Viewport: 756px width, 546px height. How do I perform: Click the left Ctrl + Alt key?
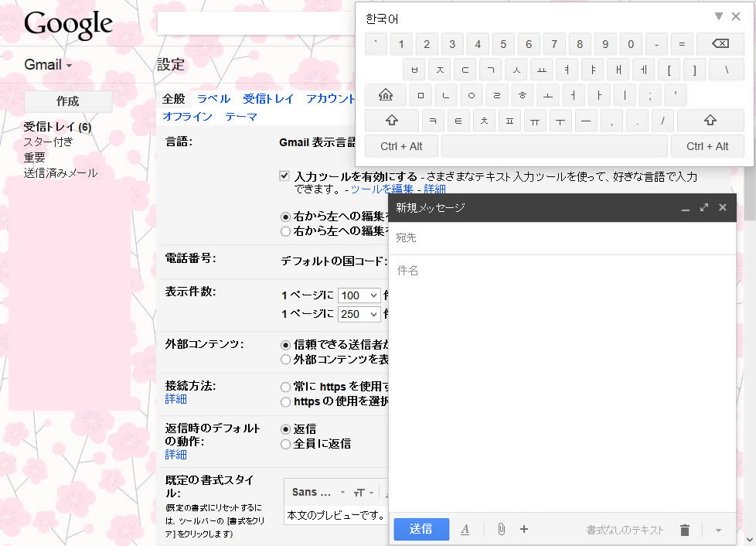(x=401, y=146)
